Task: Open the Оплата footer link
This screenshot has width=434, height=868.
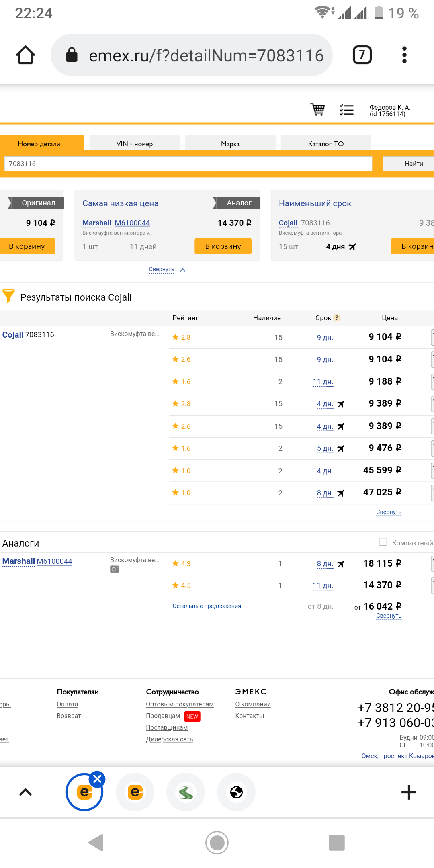Action: click(68, 704)
